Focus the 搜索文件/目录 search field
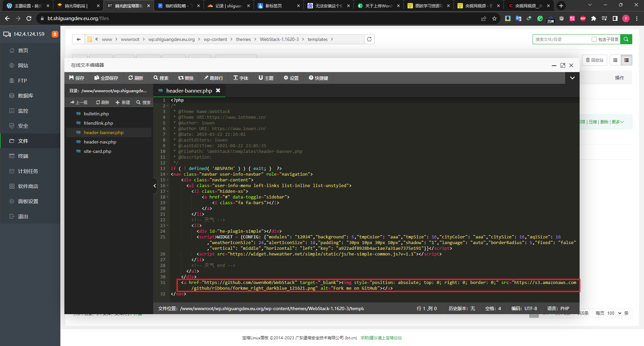 coord(562,39)
